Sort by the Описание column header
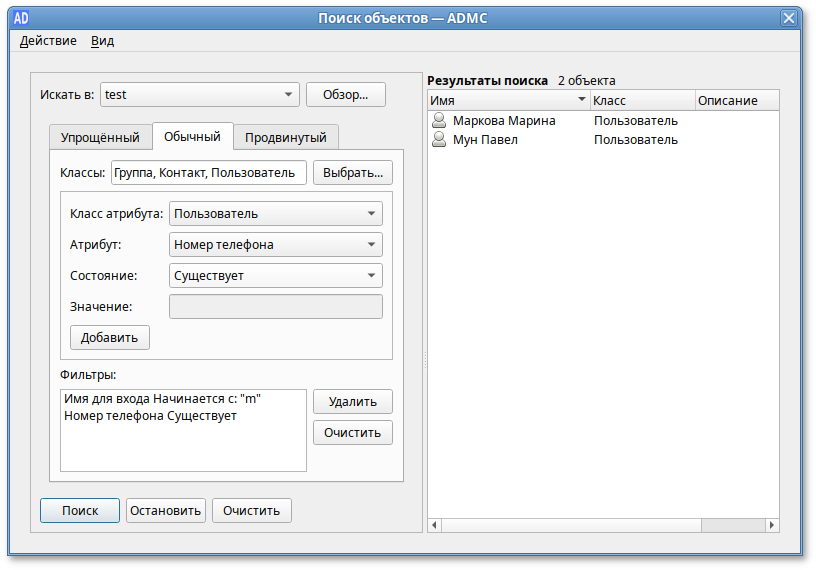 [737, 100]
